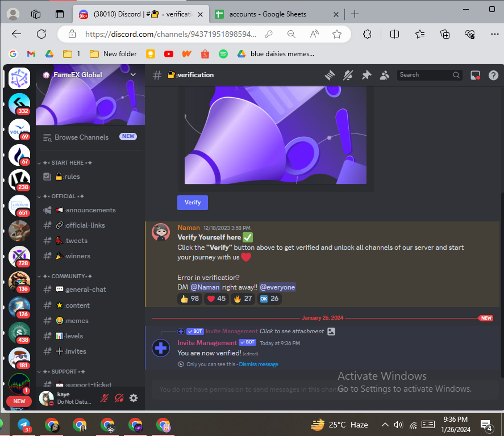
Task: Open the Threads icon in channel header
Action: point(330,75)
